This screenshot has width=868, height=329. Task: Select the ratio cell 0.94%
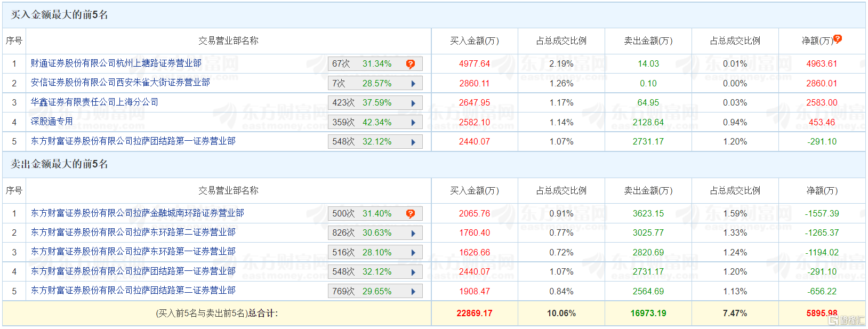(x=735, y=122)
